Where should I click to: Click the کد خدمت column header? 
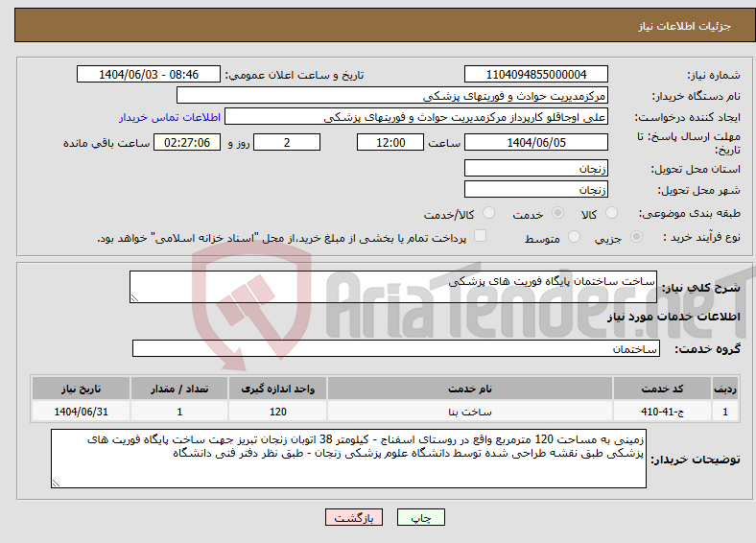click(x=663, y=389)
